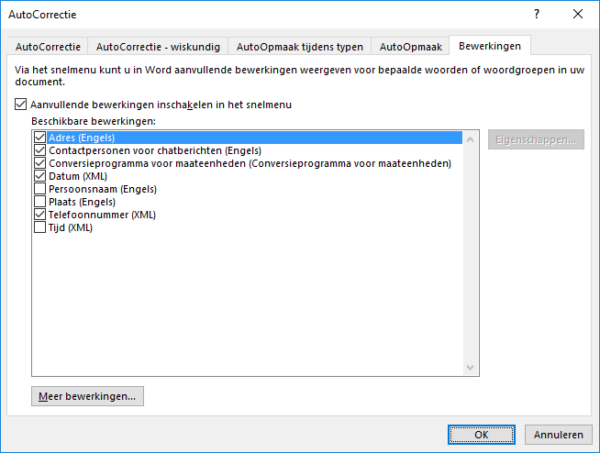Go to the AutoOpmaak tab
The height and width of the screenshot is (453, 600).
[411, 47]
